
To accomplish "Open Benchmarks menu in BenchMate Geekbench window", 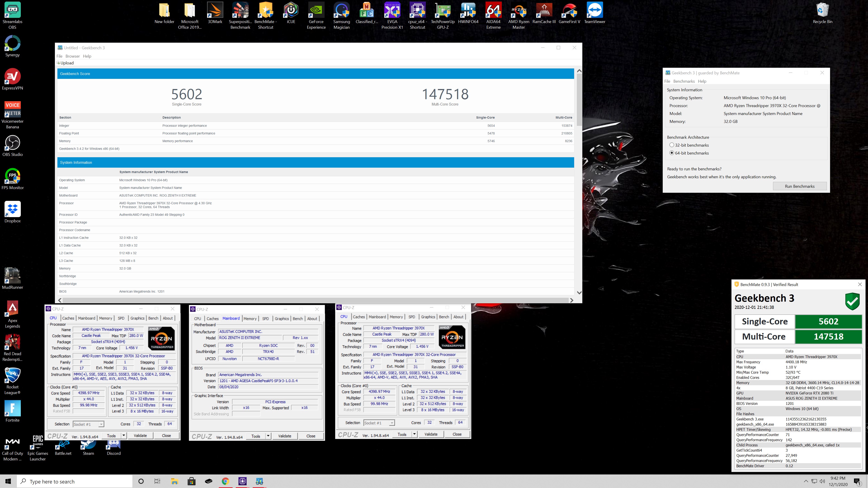I will pos(684,81).
